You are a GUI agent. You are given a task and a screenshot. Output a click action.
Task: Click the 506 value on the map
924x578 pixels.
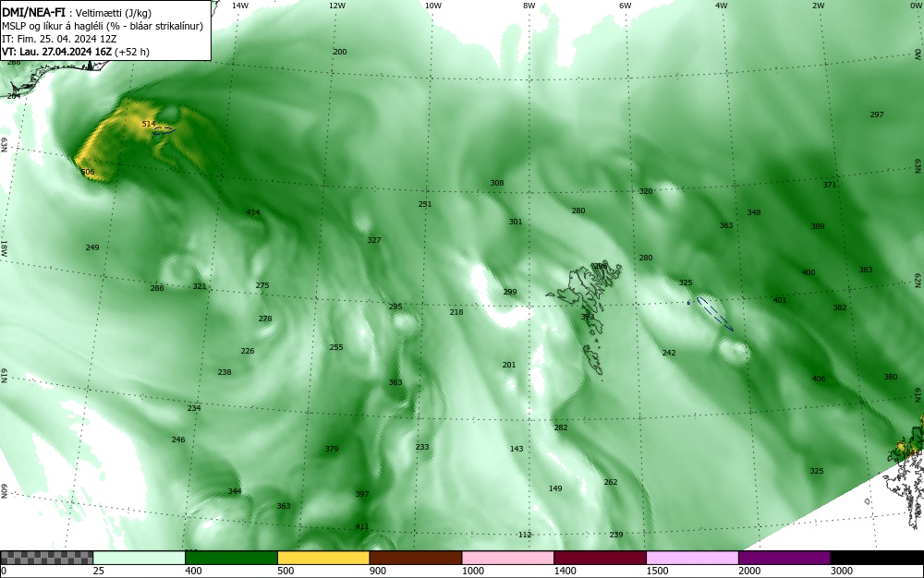point(87,172)
